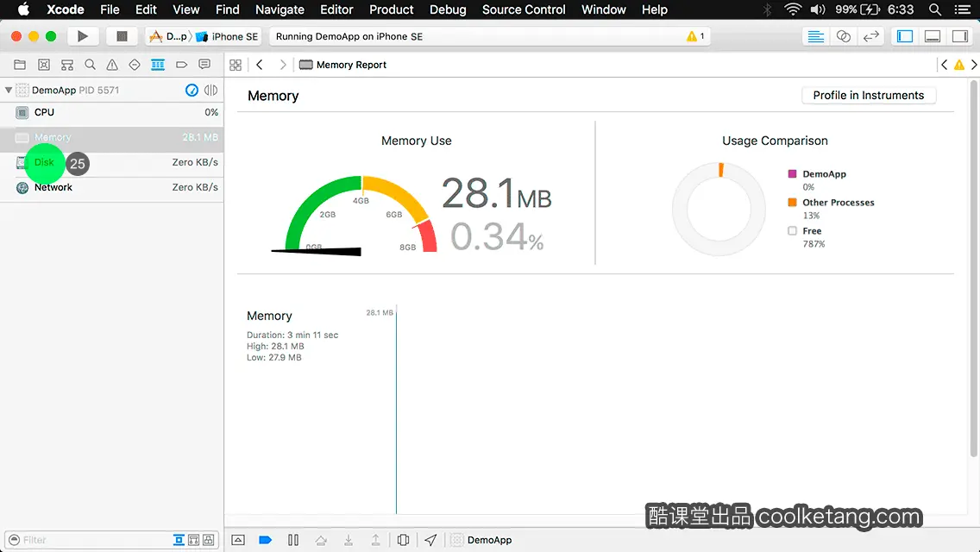
Task: Jump to previous issue arrow
Action: (x=945, y=65)
